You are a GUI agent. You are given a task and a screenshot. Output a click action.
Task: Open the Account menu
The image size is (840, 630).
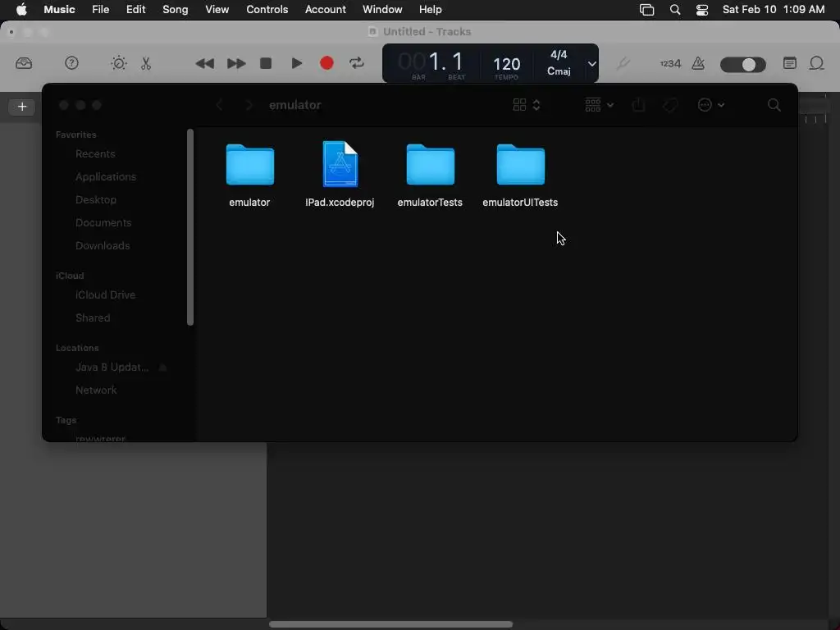(325, 10)
